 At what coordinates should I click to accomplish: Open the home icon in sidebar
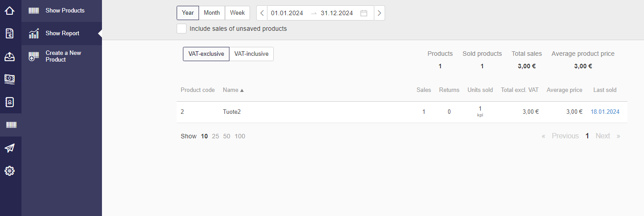click(10, 10)
